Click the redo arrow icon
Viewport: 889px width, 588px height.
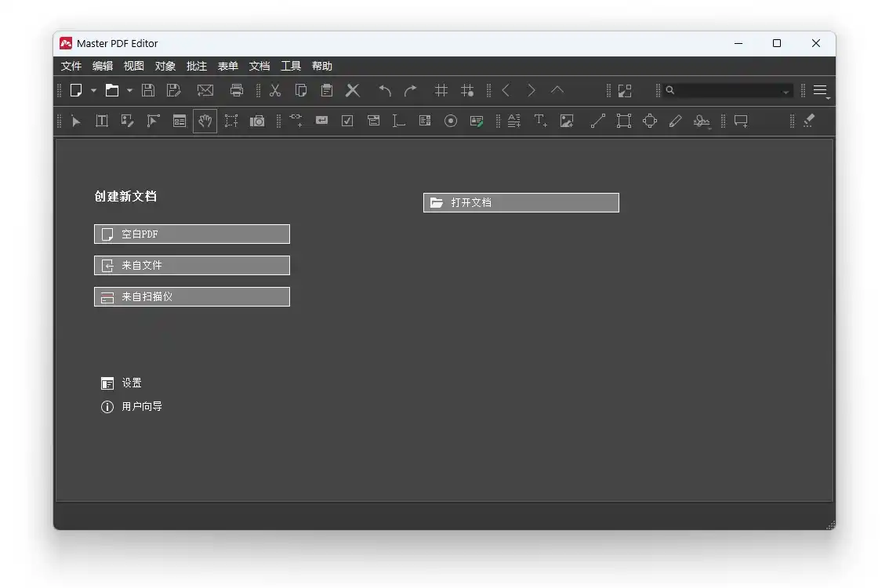click(411, 90)
